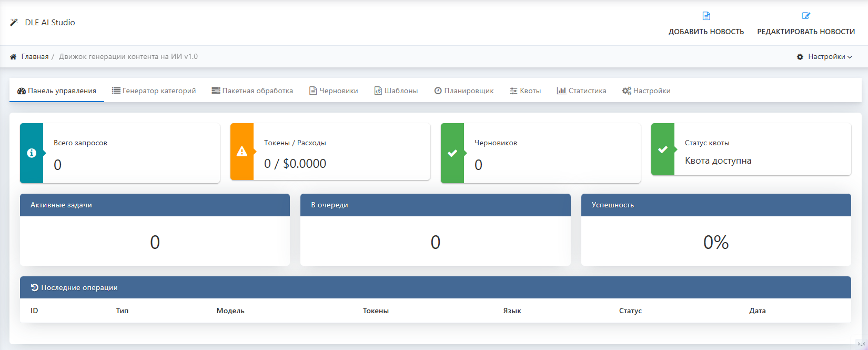Click the history icon beside Последние операции
Screen dimensions: 868x350
[x=35, y=287]
